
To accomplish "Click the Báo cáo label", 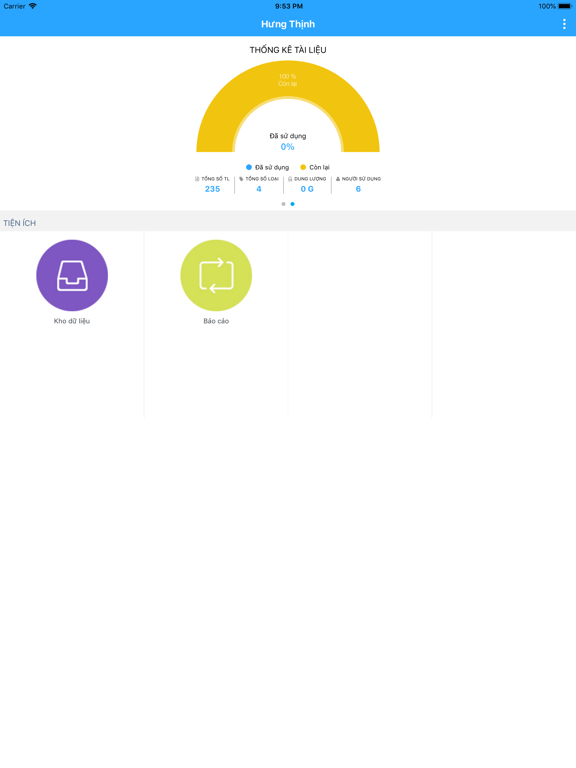I will tap(216, 321).
